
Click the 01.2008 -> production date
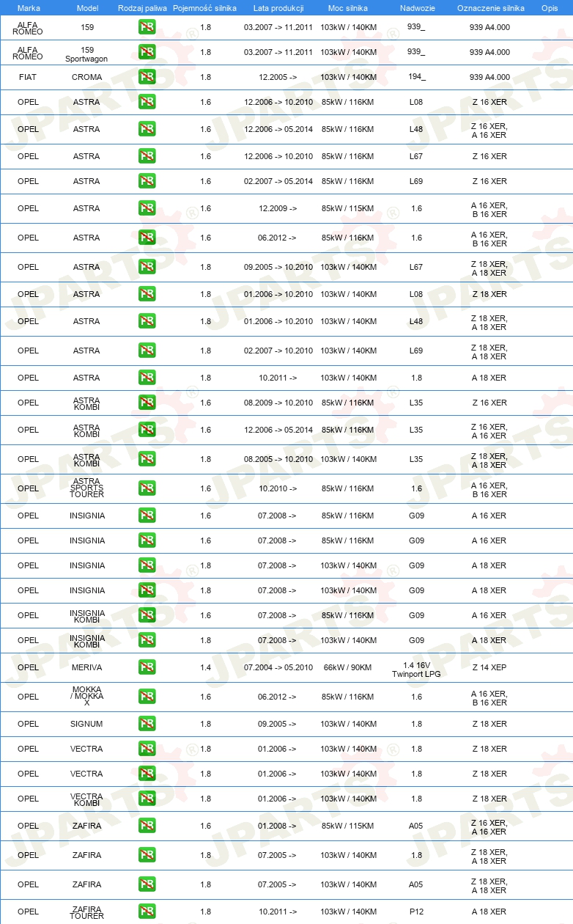[x=278, y=826]
